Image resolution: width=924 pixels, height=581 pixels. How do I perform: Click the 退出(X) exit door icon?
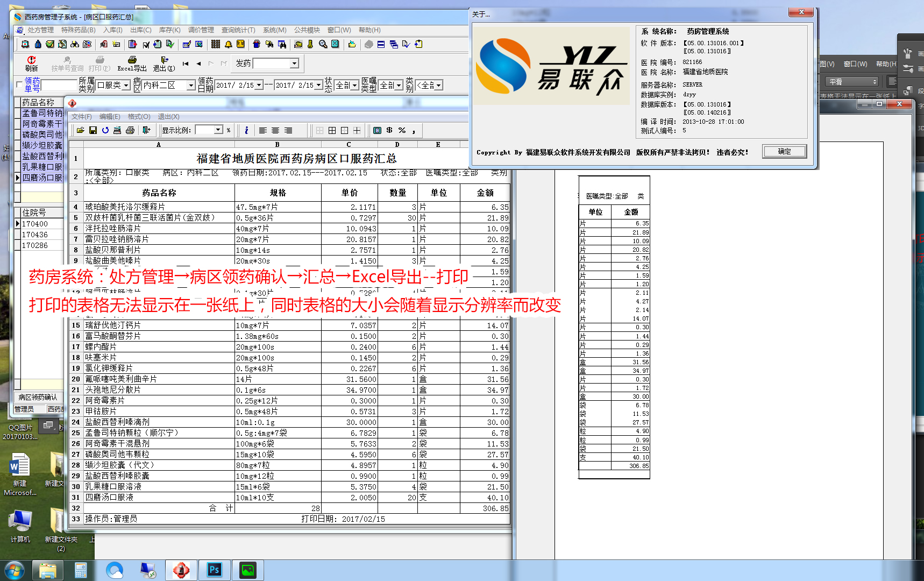[165, 60]
